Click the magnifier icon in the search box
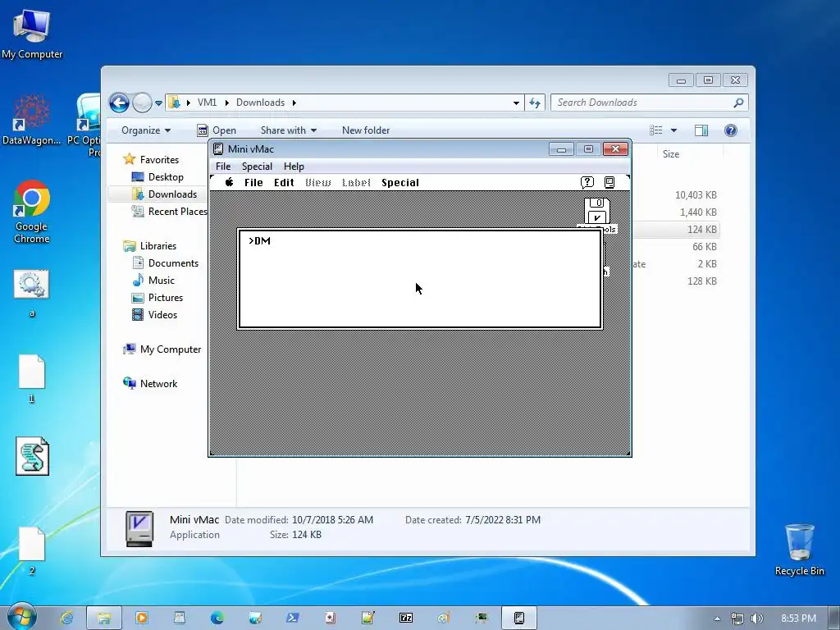 [739, 103]
